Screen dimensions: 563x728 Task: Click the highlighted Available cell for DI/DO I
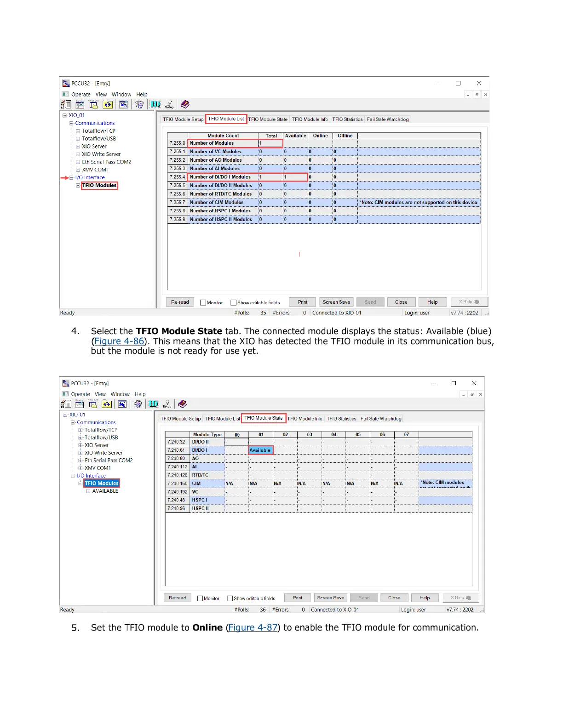[x=260, y=450]
